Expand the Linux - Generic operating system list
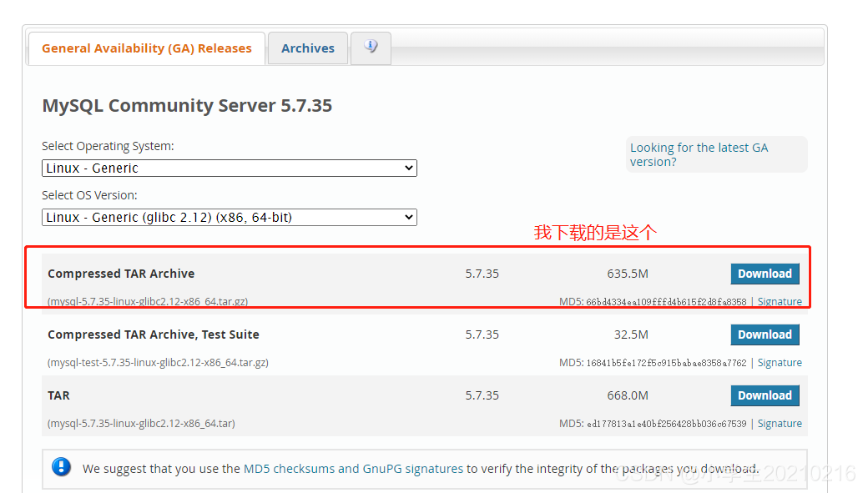Screen dimensions: 868x493 [x=230, y=168]
